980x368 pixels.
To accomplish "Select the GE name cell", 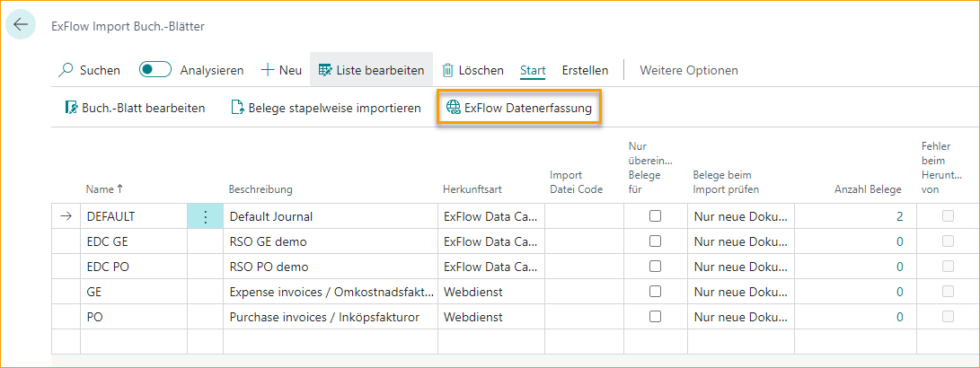I will tap(134, 292).
